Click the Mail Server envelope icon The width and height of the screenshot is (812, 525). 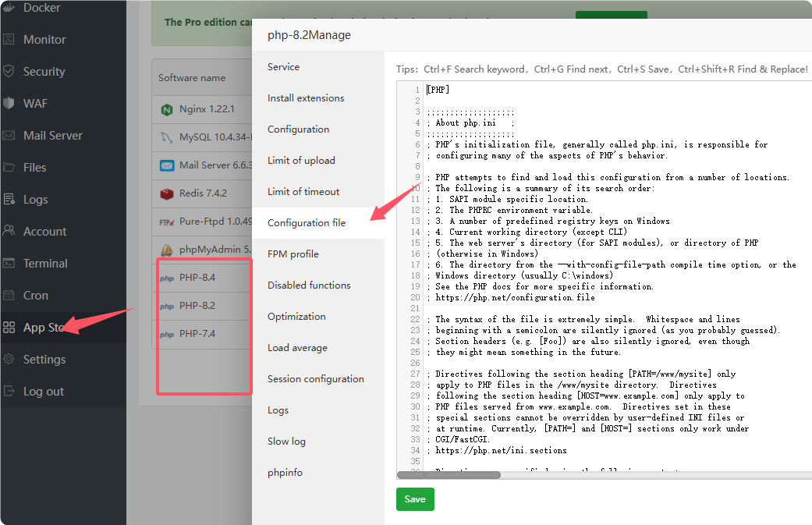[9, 136]
